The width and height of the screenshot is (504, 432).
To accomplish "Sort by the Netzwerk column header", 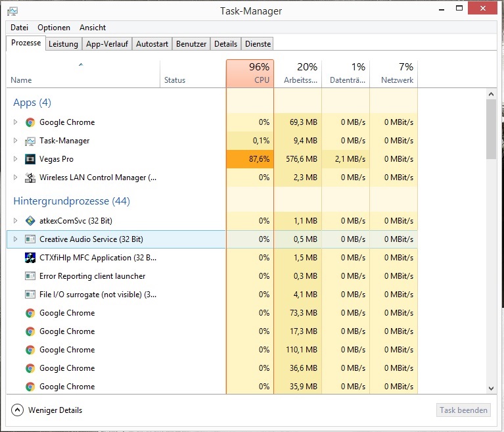I will click(x=394, y=74).
